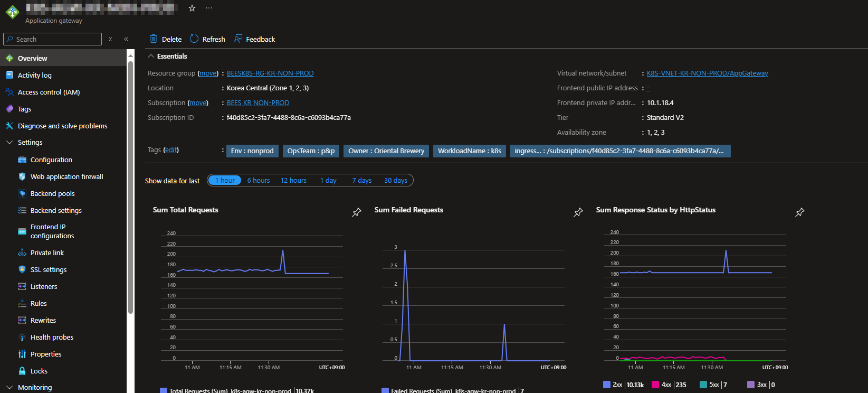Click the Env : nonprod tag

pyautogui.click(x=252, y=151)
